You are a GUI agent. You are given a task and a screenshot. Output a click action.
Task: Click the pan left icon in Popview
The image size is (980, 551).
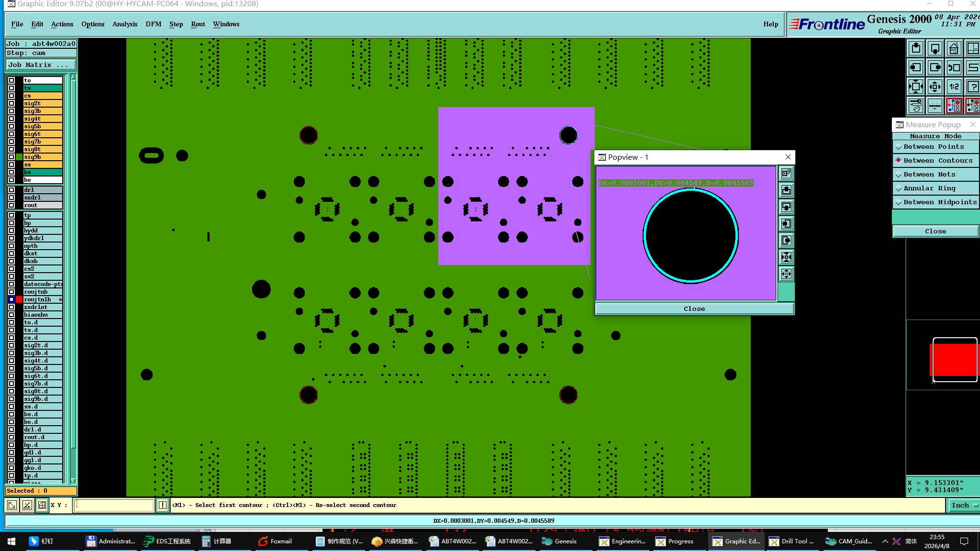[786, 224]
